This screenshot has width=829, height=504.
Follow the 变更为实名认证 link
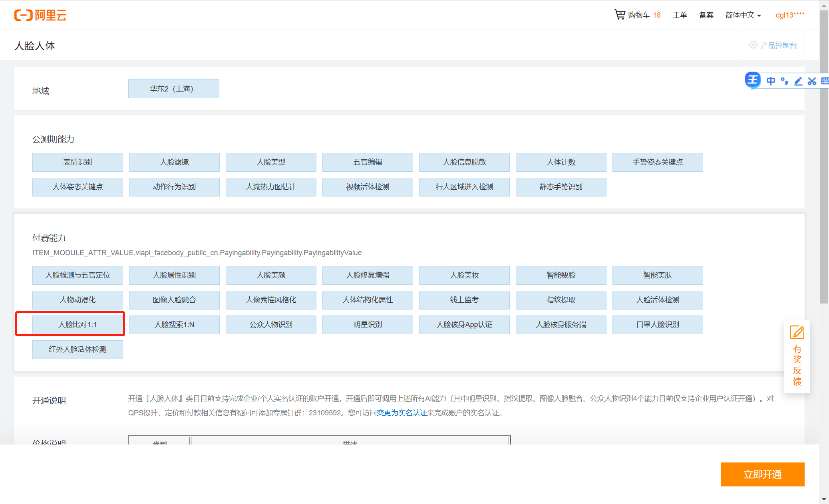coord(402,413)
